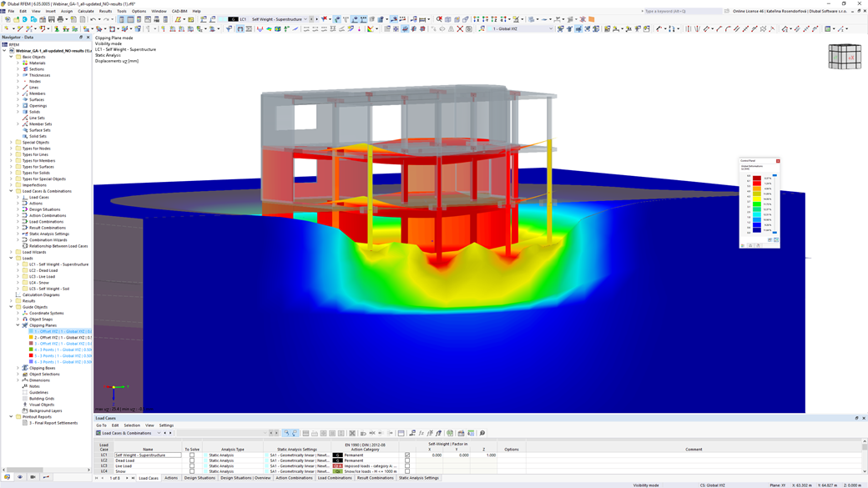Click the Load Cases & Combinations navigation icon

[x=17, y=191]
